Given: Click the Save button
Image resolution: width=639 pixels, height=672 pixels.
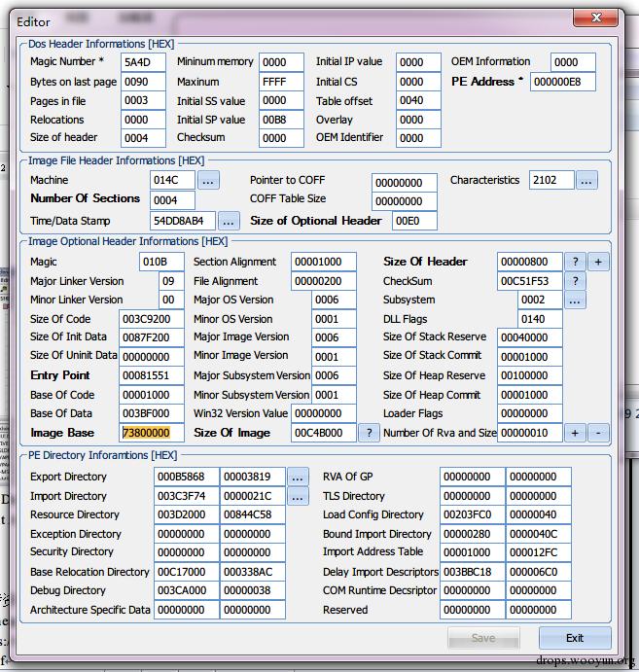Looking at the screenshot, I should pyautogui.click(x=482, y=638).
